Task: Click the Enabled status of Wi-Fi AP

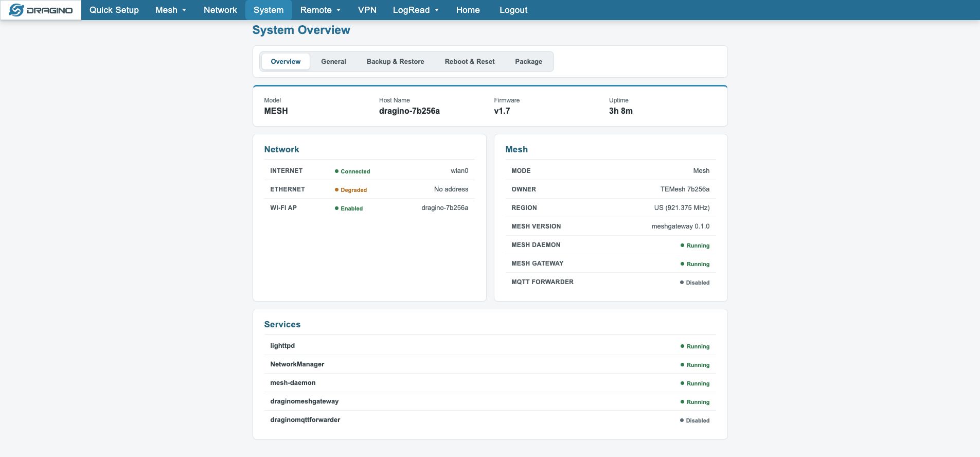Action: [349, 208]
